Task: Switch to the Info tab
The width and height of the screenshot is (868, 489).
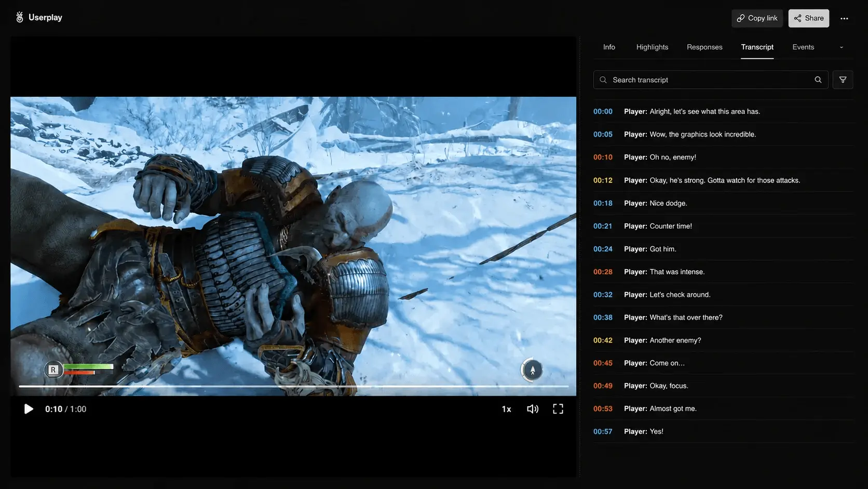Action: tap(609, 47)
